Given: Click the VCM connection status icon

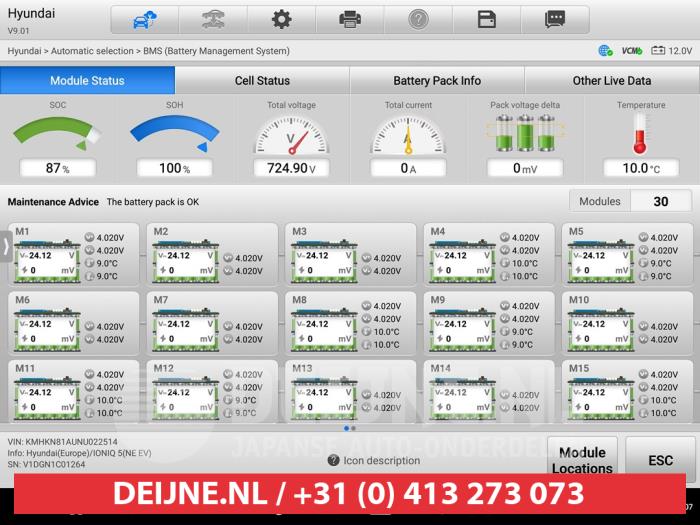Looking at the screenshot, I should 632,51.
